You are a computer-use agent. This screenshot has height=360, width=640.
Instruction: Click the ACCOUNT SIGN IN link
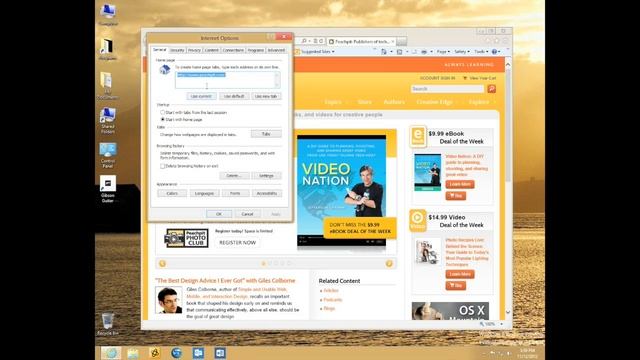437,78
